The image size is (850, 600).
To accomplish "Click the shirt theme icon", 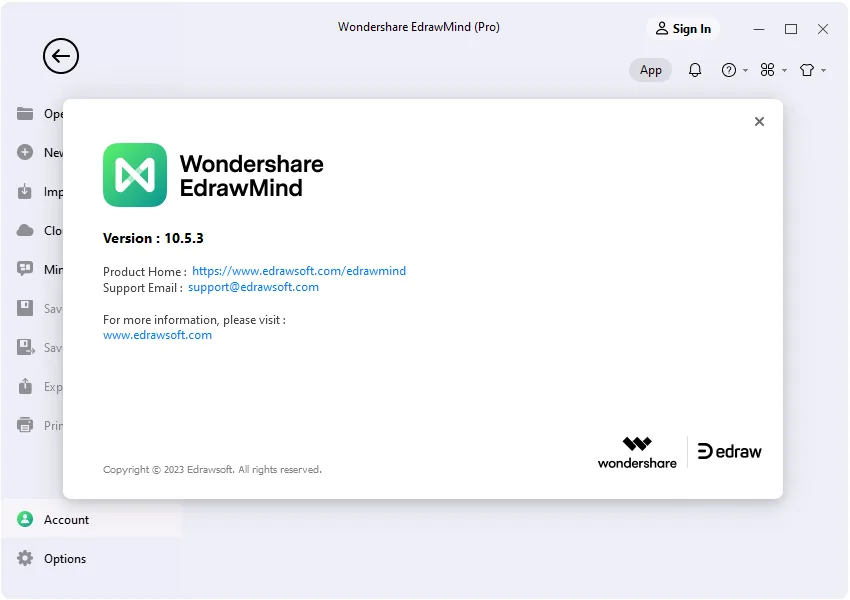I will click(807, 70).
